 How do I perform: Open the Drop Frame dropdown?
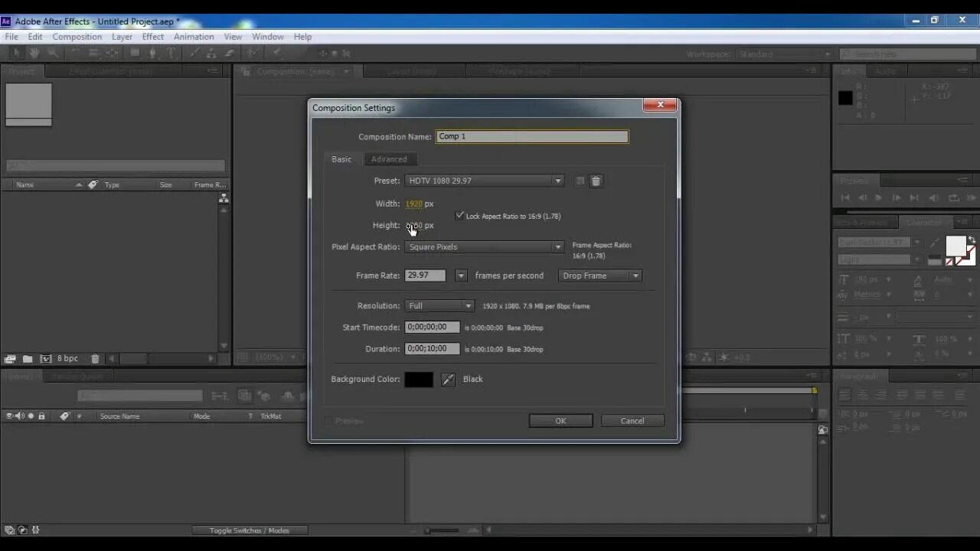click(x=600, y=275)
